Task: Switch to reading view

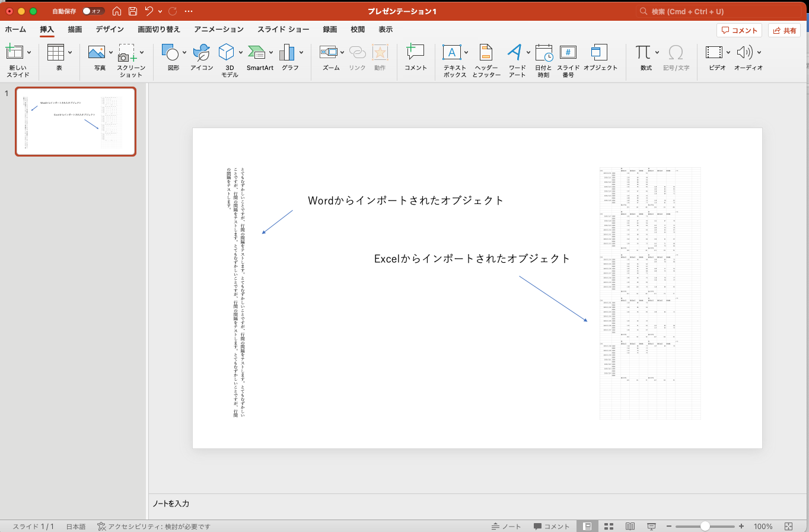Action: [630, 526]
